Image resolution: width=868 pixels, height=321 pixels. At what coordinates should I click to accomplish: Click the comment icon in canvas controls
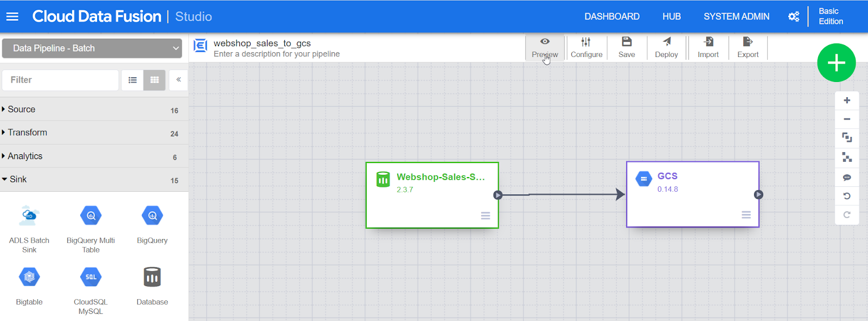847,177
